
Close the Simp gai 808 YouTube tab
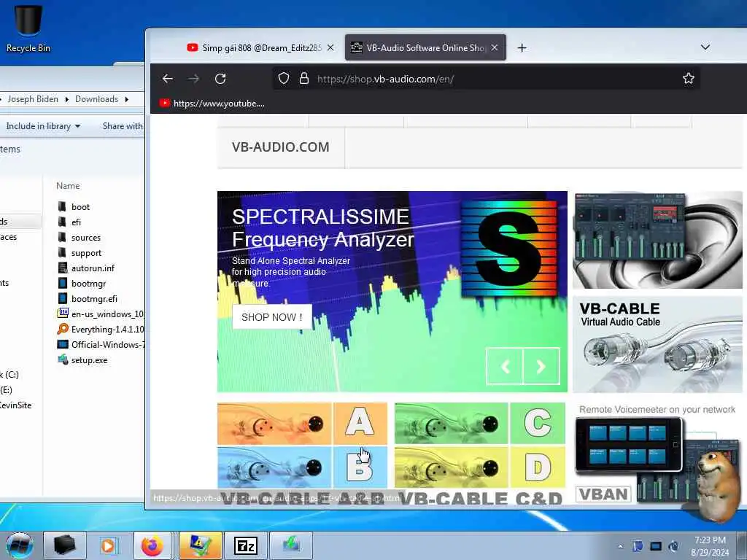[x=330, y=47]
